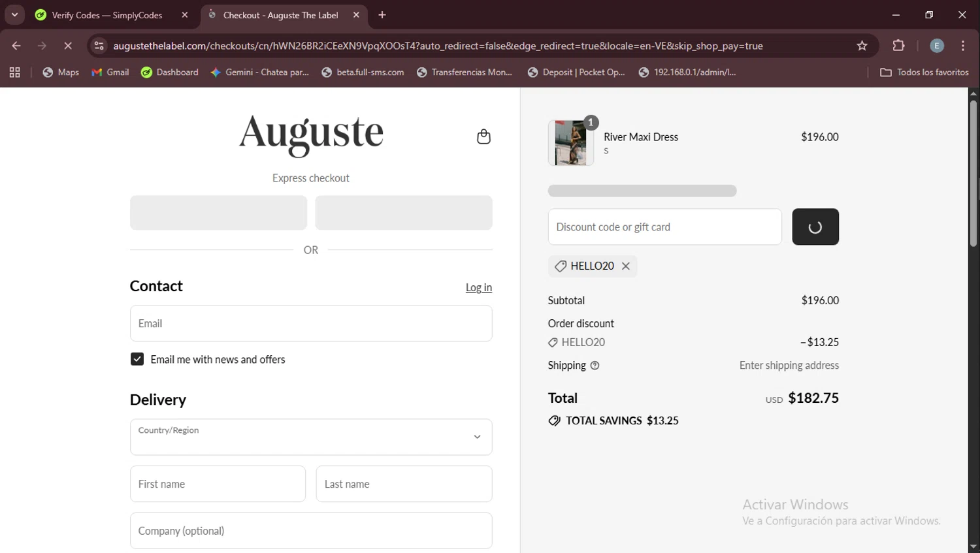The height and width of the screenshot is (553, 980).
Task: Click the Enter shipping address text
Action: click(x=789, y=366)
